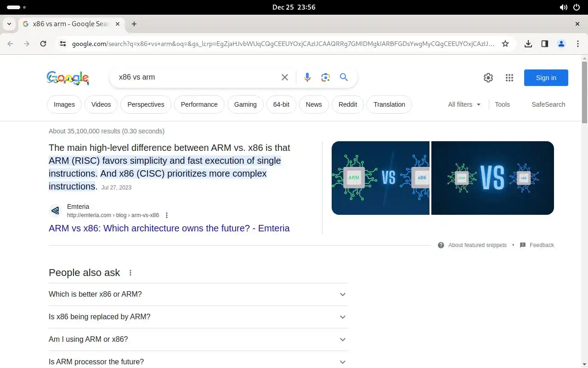Expand 'Am I using ARM or x86?'

tap(198, 339)
